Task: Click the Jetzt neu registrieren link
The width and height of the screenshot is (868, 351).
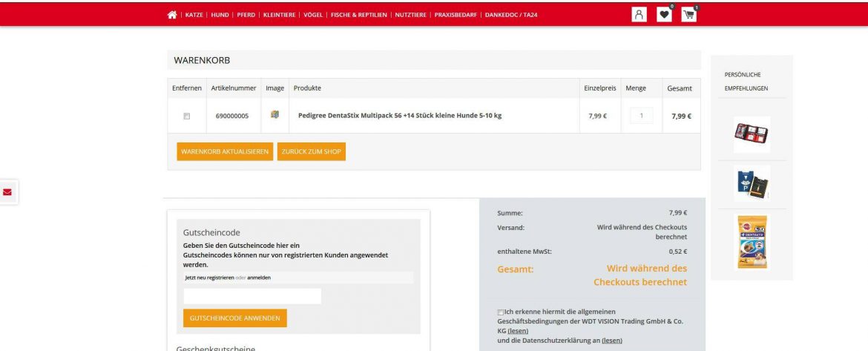Action: pos(210,278)
